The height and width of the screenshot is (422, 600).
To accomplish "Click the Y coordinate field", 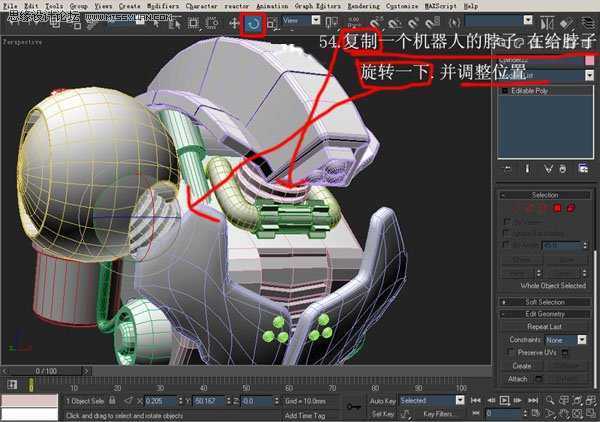I will coord(209,401).
